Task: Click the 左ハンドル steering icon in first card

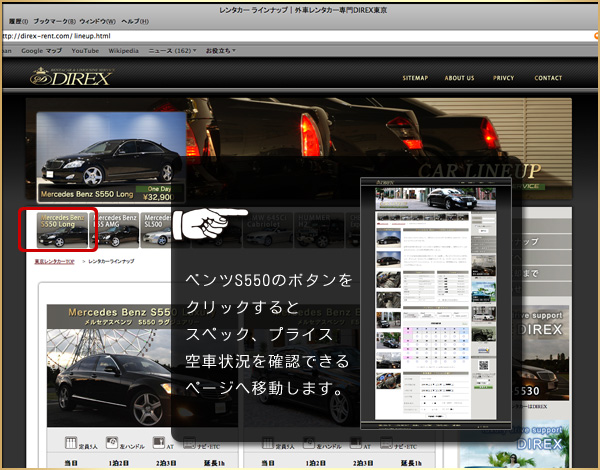Action: pos(112,443)
